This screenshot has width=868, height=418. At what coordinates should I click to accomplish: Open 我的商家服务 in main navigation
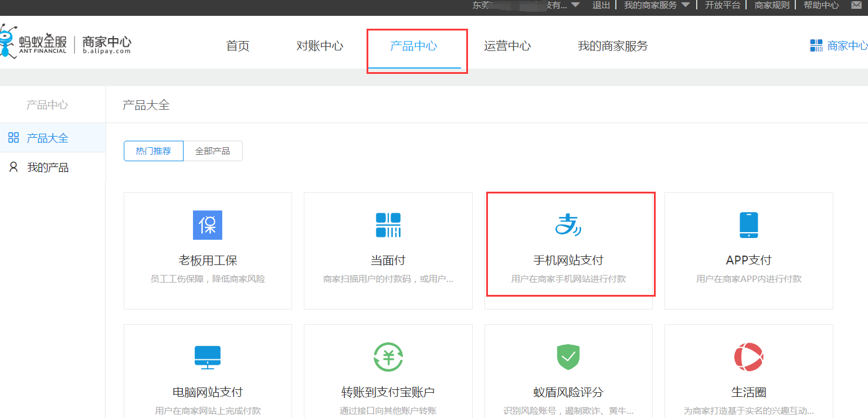(613, 46)
